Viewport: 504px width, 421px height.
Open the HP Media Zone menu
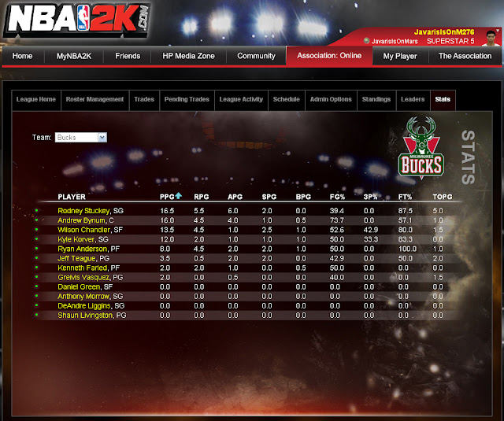(x=189, y=56)
